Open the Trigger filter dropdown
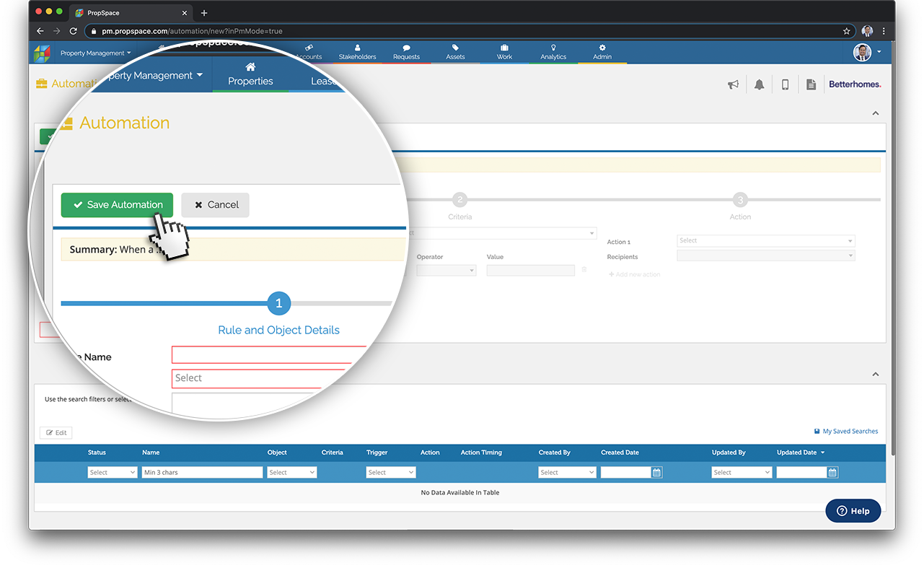Image resolution: width=924 pixels, height=568 pixels. (390, 472)
